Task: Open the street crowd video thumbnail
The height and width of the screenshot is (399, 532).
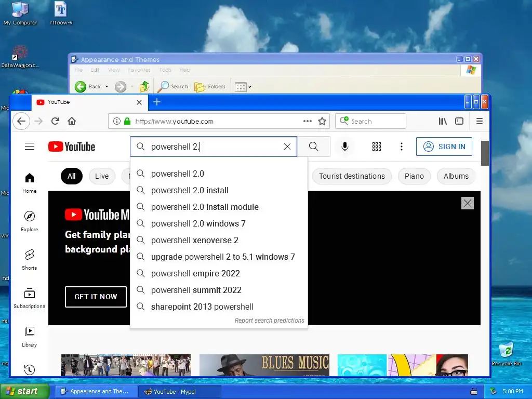Action: point(126,365)
